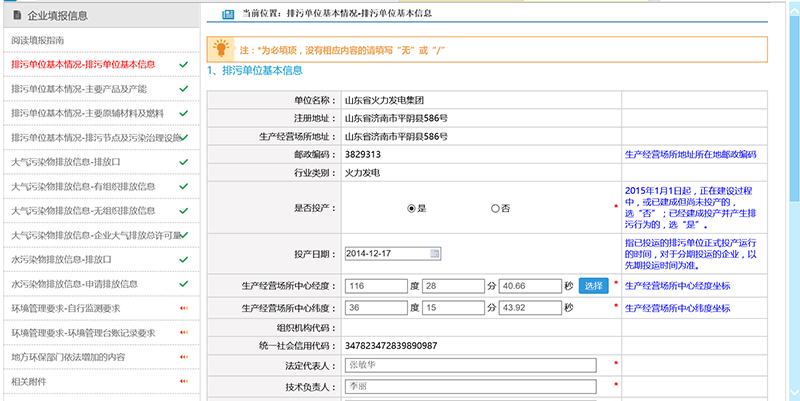800x401 pixels.
Task: Select the 否 radio button for 是否投产
Action: 495,208
